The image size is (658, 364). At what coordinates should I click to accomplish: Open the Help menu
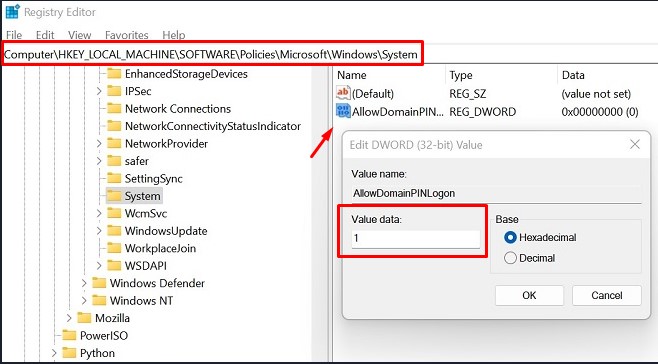(174, 35)
